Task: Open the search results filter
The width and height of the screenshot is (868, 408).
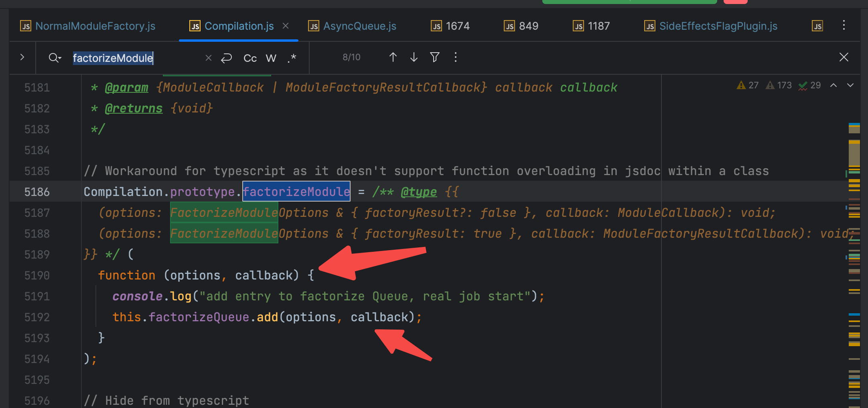Action: 434,57
